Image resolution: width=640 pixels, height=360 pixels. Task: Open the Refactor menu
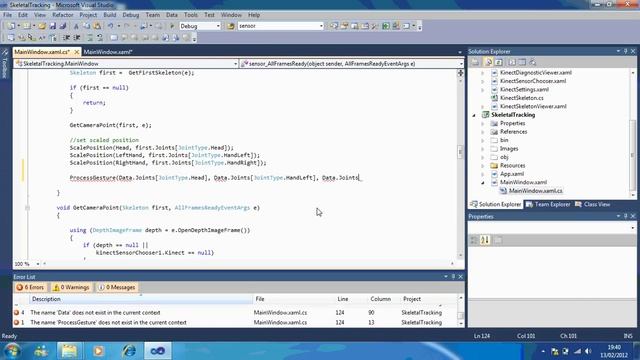click(x=62, y=15)
